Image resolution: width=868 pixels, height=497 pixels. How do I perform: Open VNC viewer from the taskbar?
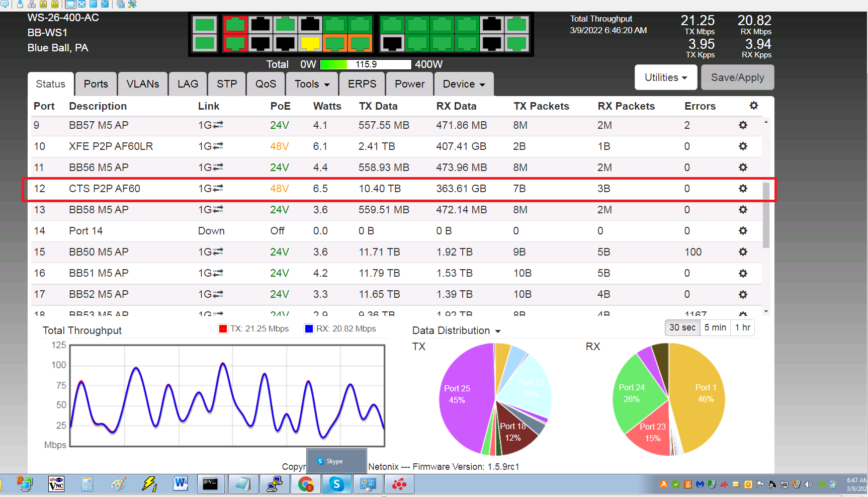point(56,484)
